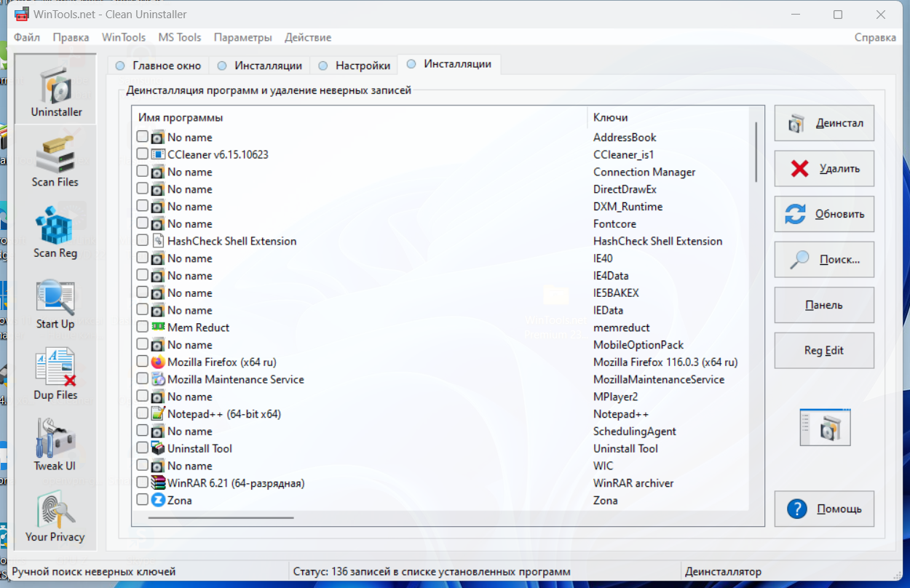Click the HashCheck Shell Extension icon
910x588 pixels.
tap(158, 242)
